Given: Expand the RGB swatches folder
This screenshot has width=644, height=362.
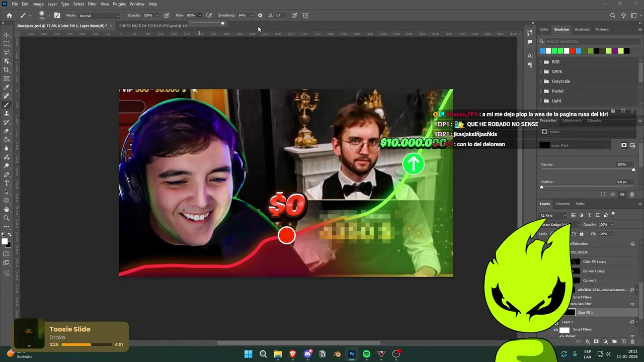Looking at the screenshot, I should 541,62.
